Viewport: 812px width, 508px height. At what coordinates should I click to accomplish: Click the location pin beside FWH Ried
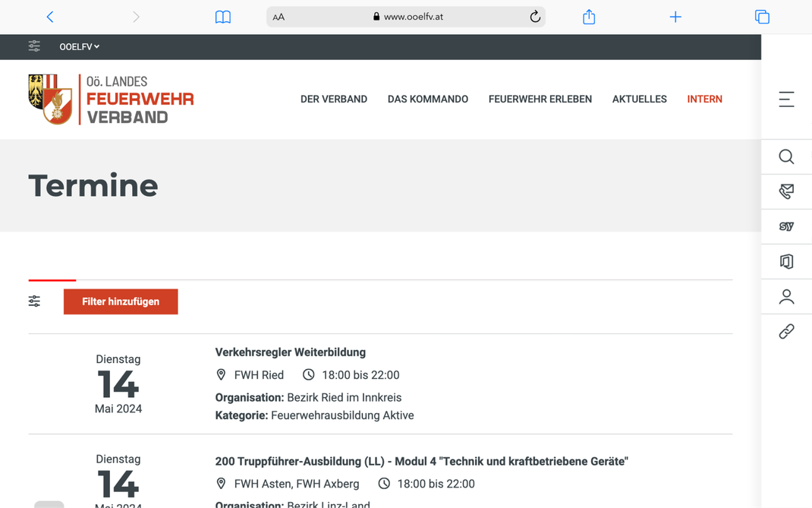tap(221, 374)
